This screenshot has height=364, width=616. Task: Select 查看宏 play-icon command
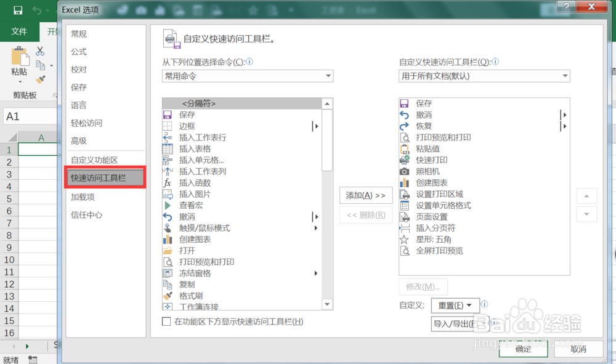(241, 205)
